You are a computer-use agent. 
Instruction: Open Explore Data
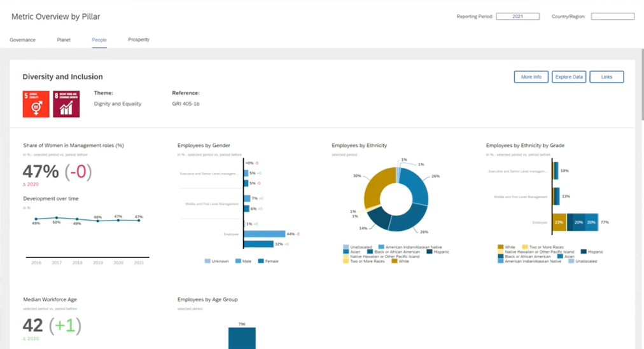(x=569, y=77)
